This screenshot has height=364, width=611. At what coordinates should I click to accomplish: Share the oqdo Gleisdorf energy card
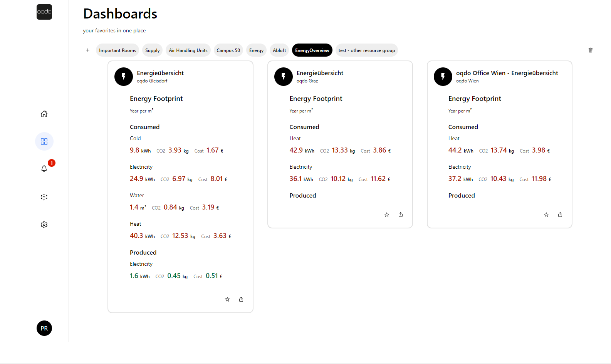click(x=241, y=300)
